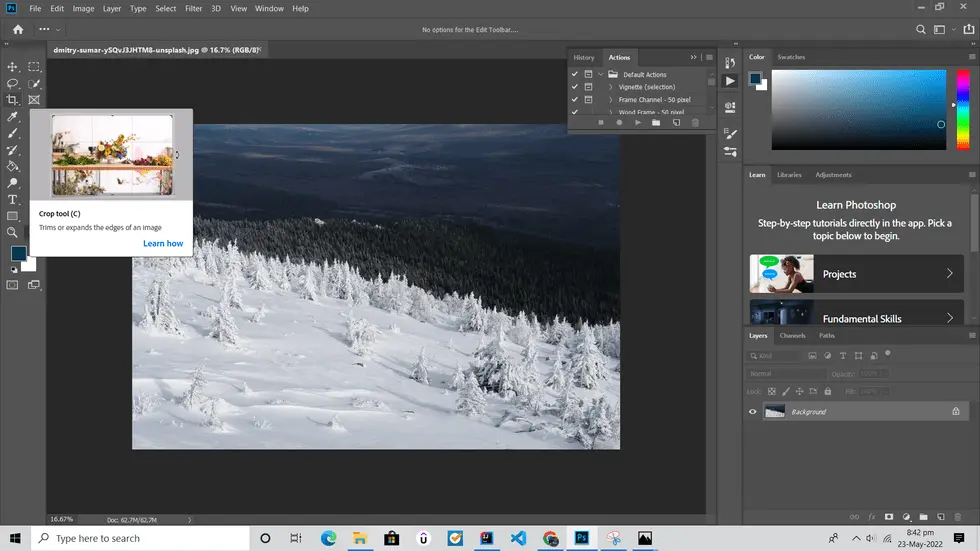This screenshot has width=980, height=551.
Task: Collapse the Default Actions set
Action: click(601, 74)
